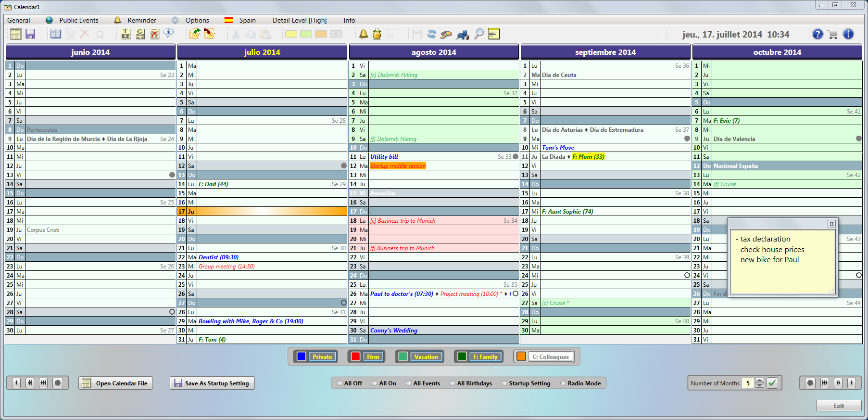Screen dimensions: 868x420
Task: Click the Open Calendar File button
Action: click(115, 383)
